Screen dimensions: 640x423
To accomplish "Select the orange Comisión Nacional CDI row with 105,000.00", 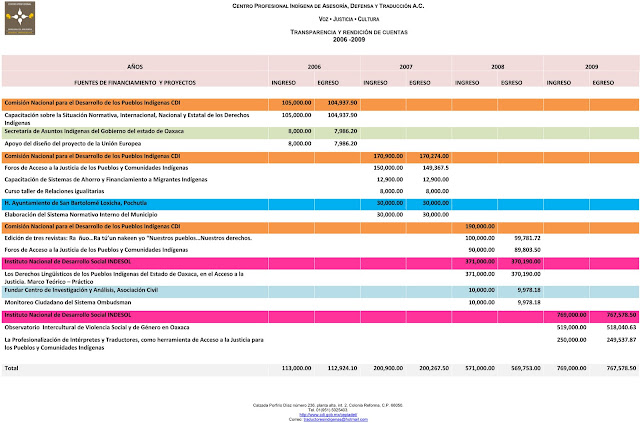I will tap(320, 105).
